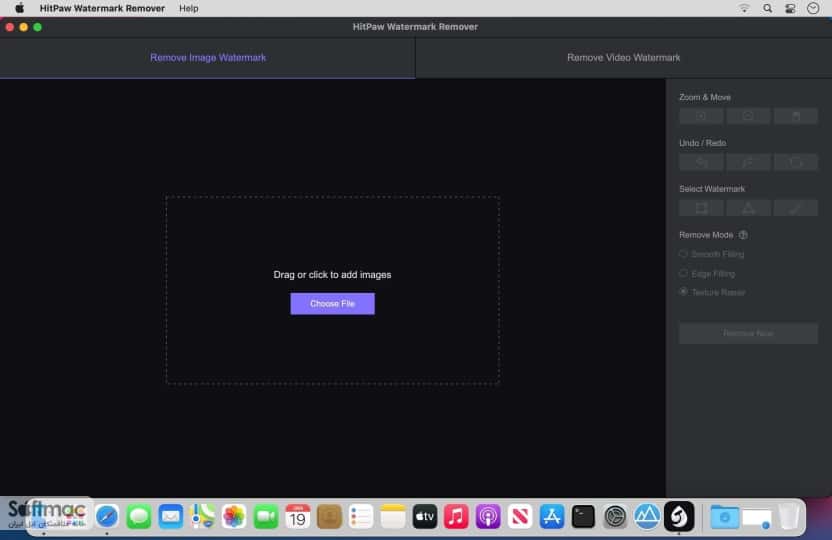Image resolution: width=832 pixels, height=540 pixels.
Task: Select the brush watermark selection tool
Action: [795, 208]
